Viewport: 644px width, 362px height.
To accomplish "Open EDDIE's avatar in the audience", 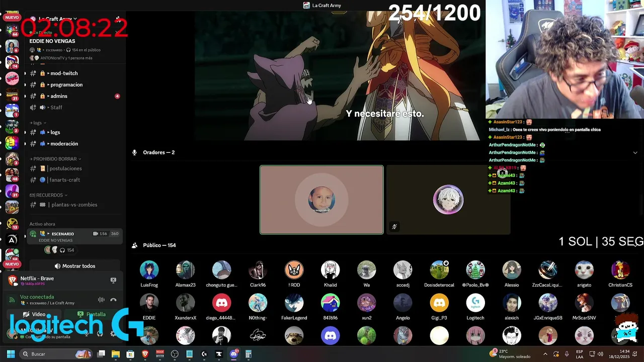I will [x=149, y=303].
